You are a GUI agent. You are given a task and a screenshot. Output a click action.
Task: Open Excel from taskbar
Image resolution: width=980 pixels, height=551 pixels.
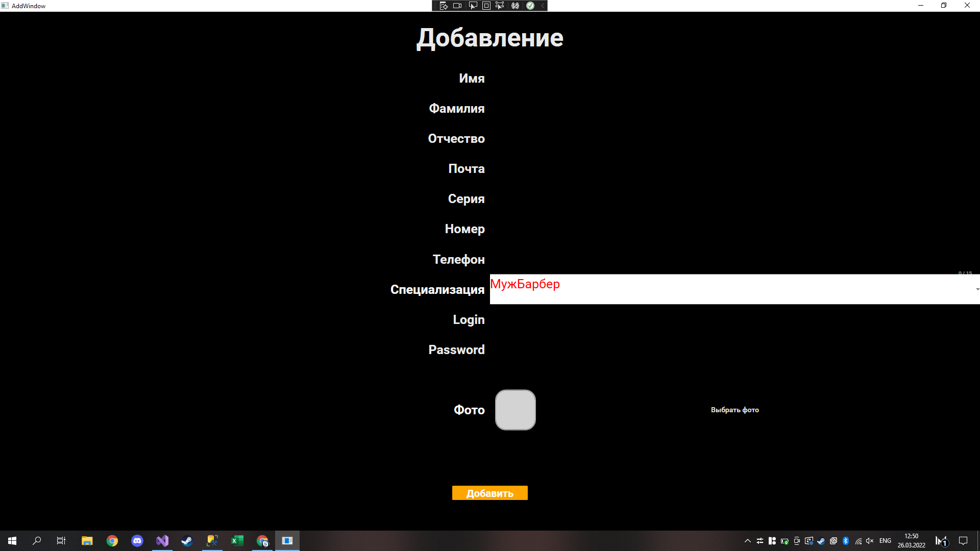point(237,541)
